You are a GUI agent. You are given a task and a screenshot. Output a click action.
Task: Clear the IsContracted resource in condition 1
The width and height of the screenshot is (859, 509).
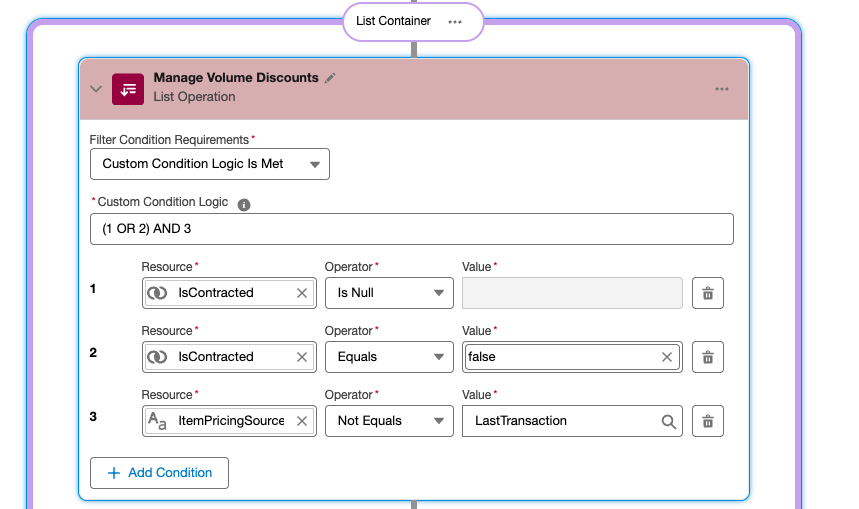pyautogui.click(x=302, y=293)
